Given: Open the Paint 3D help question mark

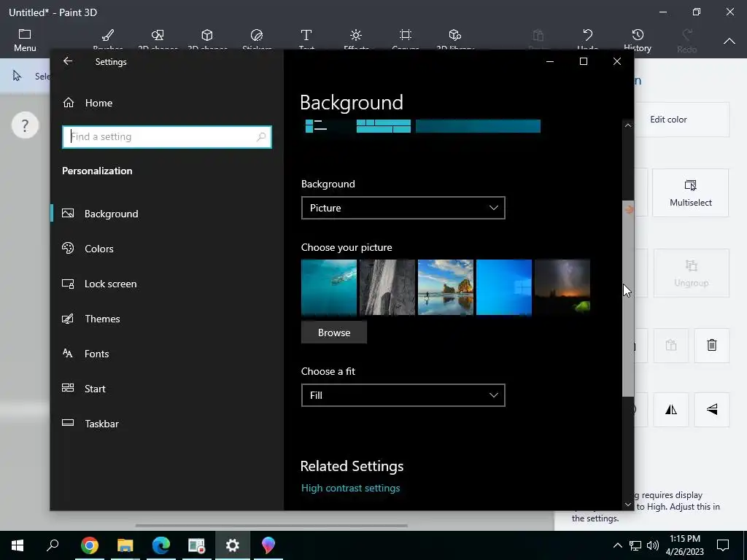Looking at the screenshot, I should (x=25, y=125).
